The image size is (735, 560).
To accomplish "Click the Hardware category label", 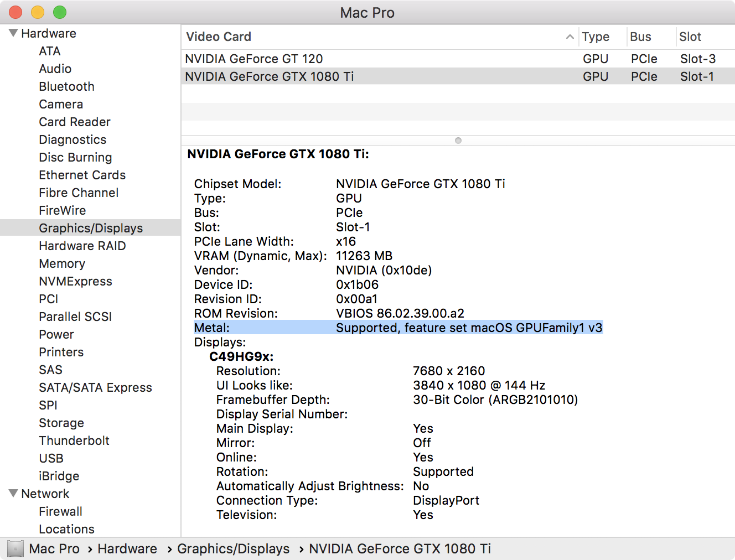I will pyautogui.click(x=49, y=33).
